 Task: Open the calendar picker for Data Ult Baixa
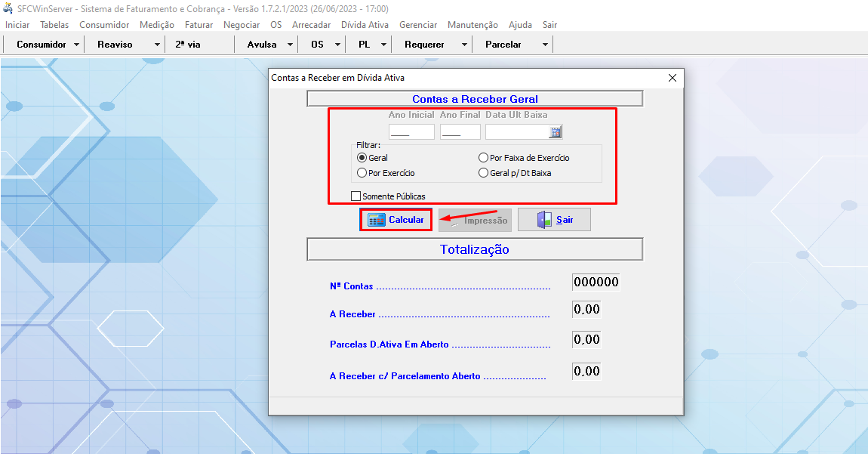(556, 132)
